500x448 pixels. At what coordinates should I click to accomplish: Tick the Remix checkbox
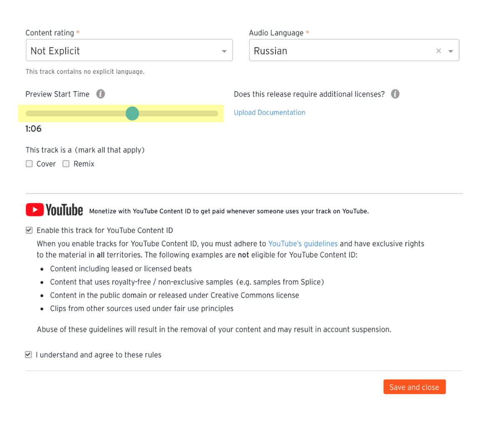click(x=66, y=164)
